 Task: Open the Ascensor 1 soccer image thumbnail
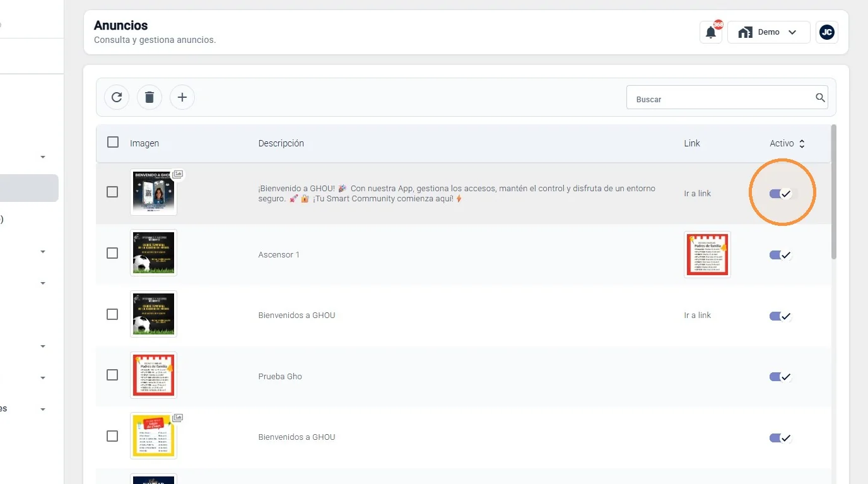(x=153, y=253)
